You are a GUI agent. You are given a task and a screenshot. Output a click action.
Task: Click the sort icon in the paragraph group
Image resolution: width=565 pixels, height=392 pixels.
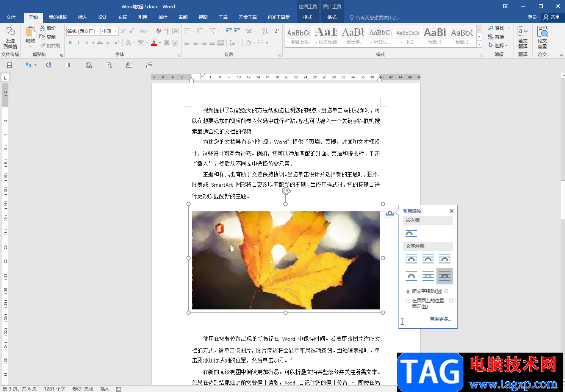(x=265, y=31)
